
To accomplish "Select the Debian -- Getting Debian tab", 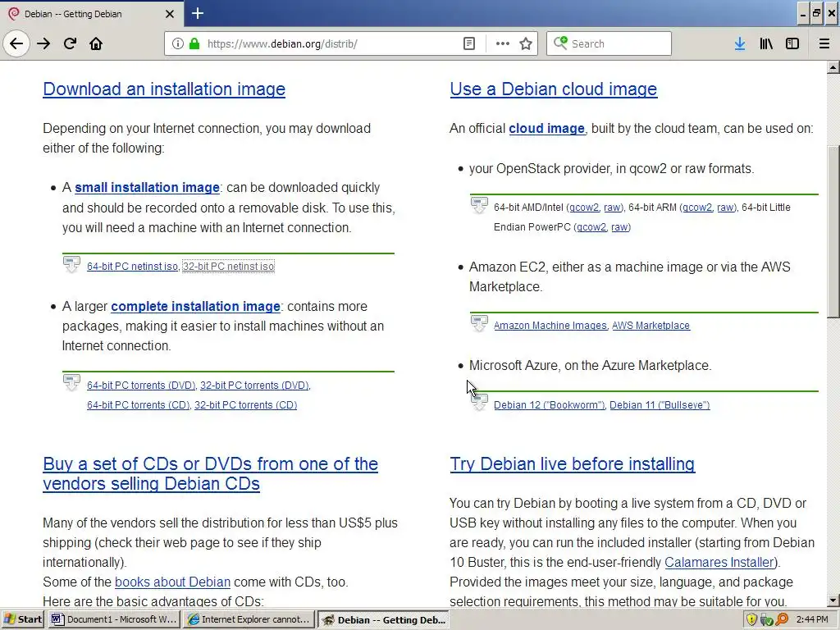I will [92, 14].
